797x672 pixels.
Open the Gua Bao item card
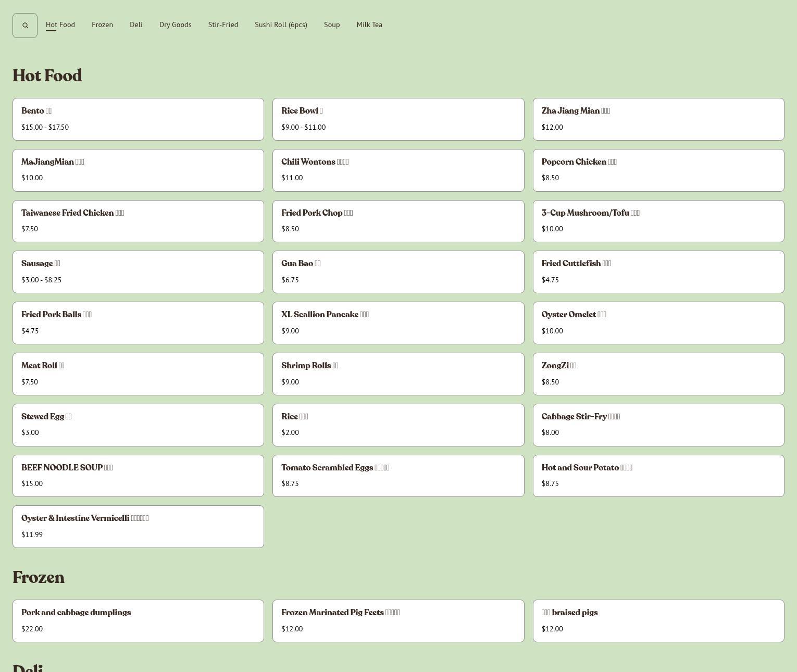tap(398, 272)
